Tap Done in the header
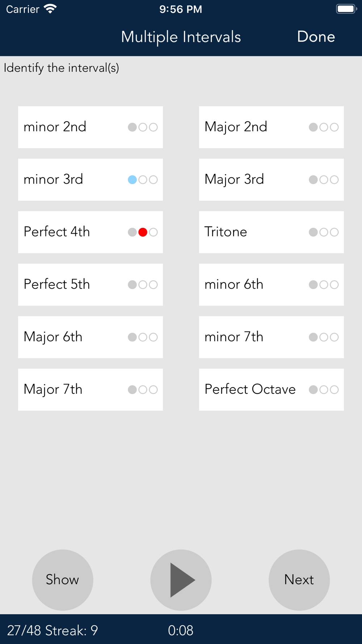The image size is (362, 644). coord(316,37)
